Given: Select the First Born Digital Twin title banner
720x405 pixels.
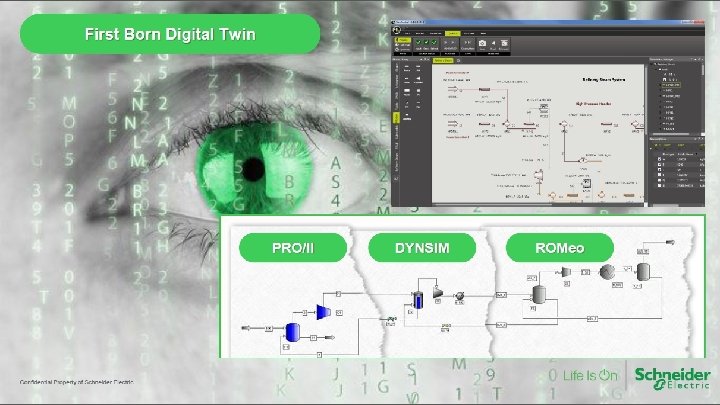Looking at the screenshot, I should (x=170, y=34).
